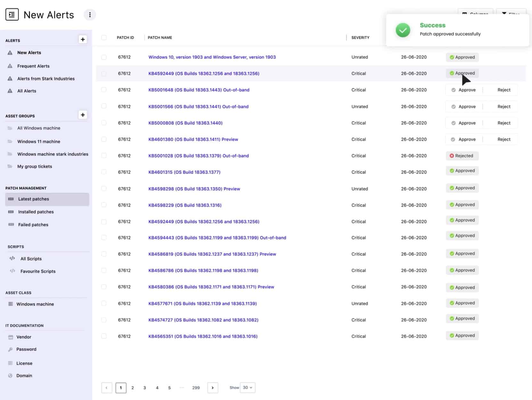Open KB4580386 Preview patch link
Viewport: 532px width, 400px height.
tap(211, 287)
